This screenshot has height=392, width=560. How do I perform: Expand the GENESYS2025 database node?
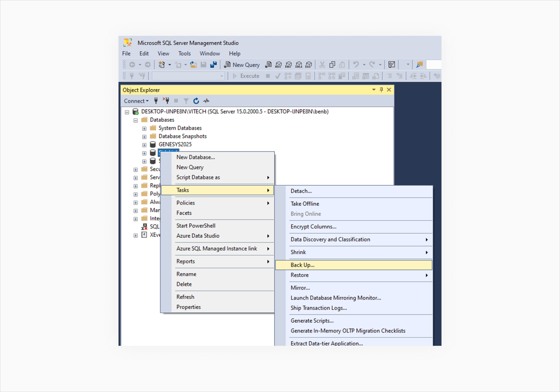tap(144, 145)
